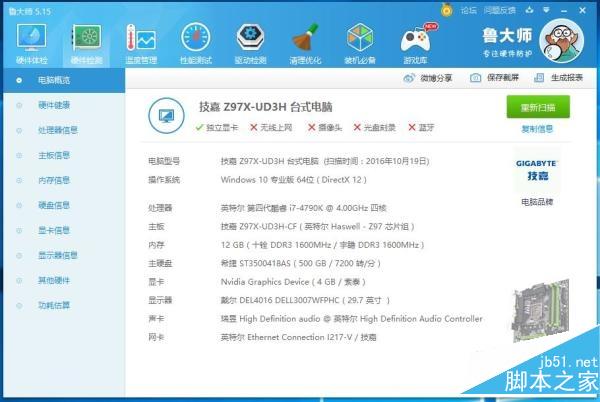Click the green 重新扫描 rescan button
Image resolution: width=600 pixels, height=402 pixels.
click(538, 107)
